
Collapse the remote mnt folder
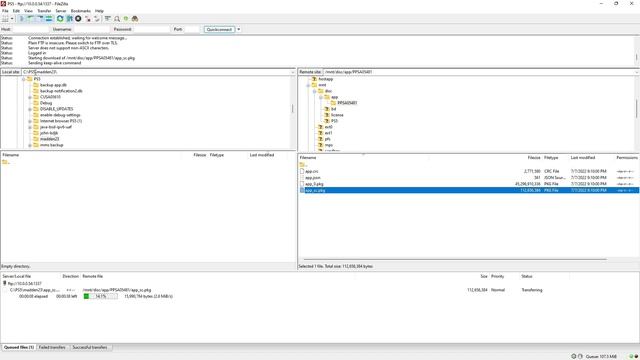308,85
